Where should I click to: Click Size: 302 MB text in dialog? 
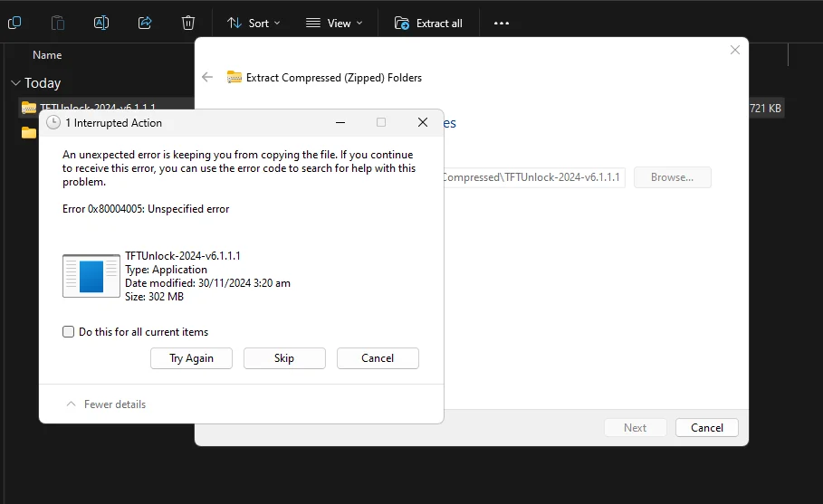coord(154,296)
